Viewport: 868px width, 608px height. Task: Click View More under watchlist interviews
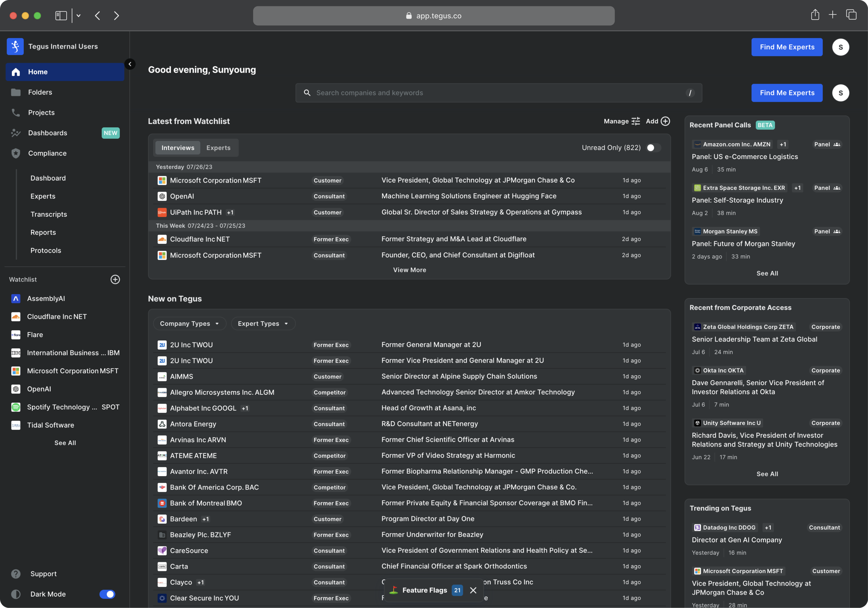pyautogui.click(x=409, y=270)
